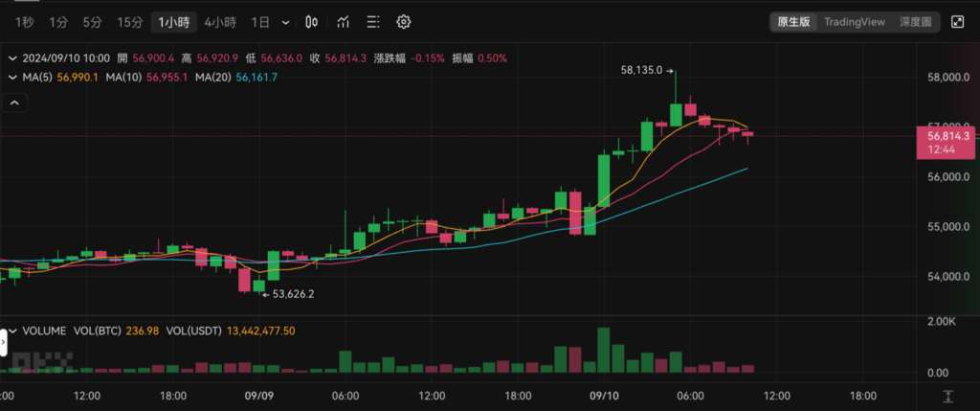The width and height of the screenshot is (980, 411).
Task: Open more timeframes dropdown arrow
Action: pos(285,23)
